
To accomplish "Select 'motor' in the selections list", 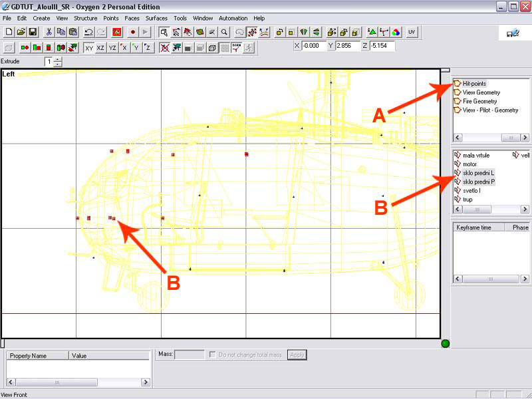I will click(469, 164).
